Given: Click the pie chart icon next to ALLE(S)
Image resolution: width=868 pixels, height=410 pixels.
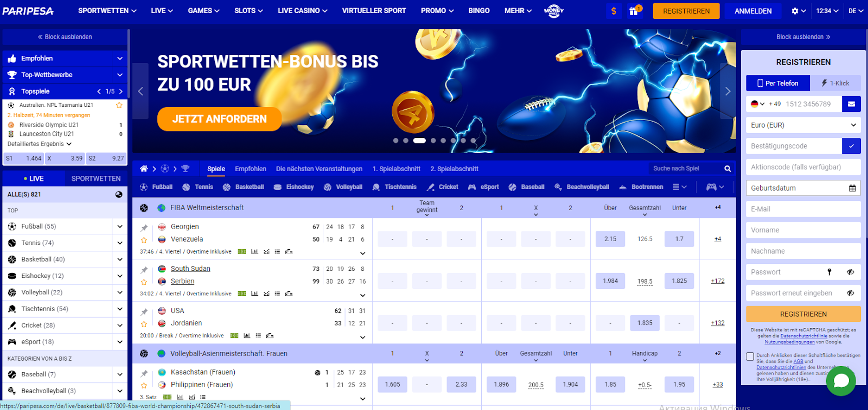Looking at the screenshot, I should tap(119, 194).
